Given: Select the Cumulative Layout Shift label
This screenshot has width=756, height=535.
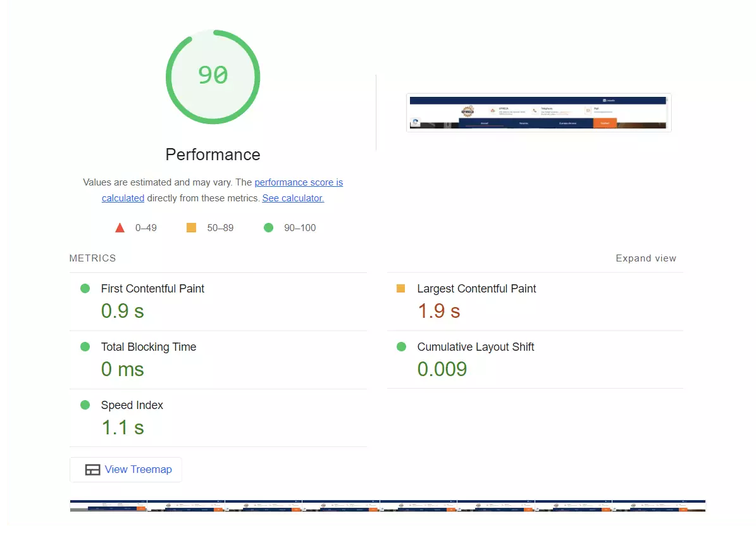Looking at the screenshot, I should 475,347.
